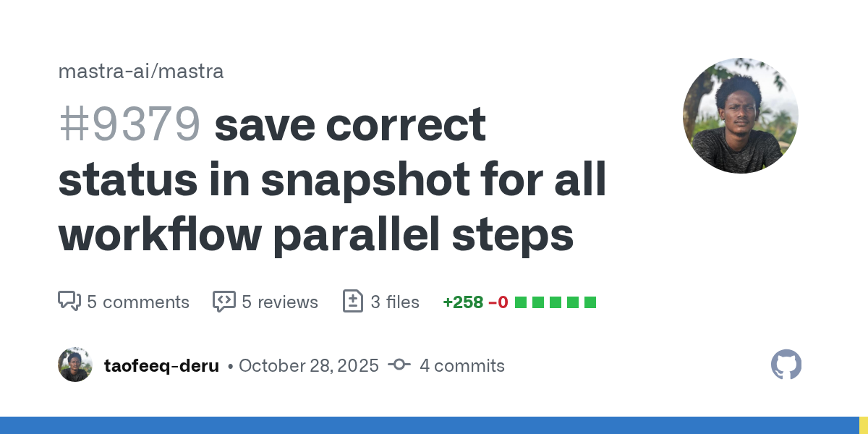The height and width of the screenshot is (434, 868).
Task: View the "5 comments" label
Action: click(x=137, y=302)
